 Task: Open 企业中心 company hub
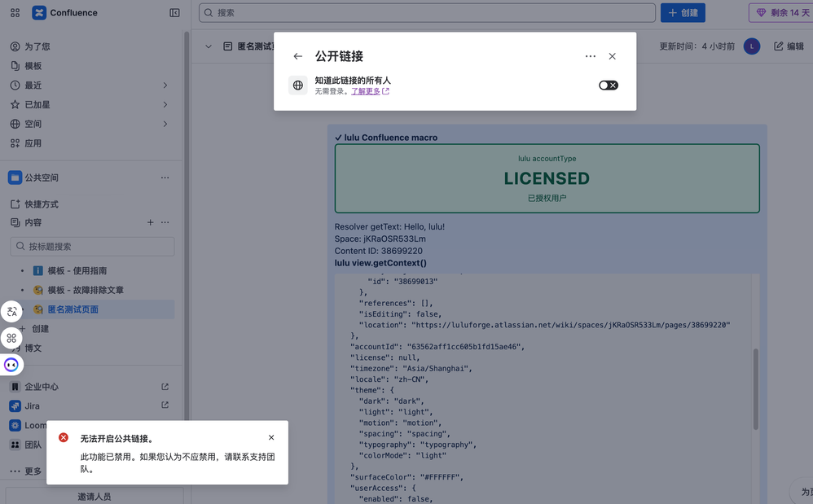point(42,387)
